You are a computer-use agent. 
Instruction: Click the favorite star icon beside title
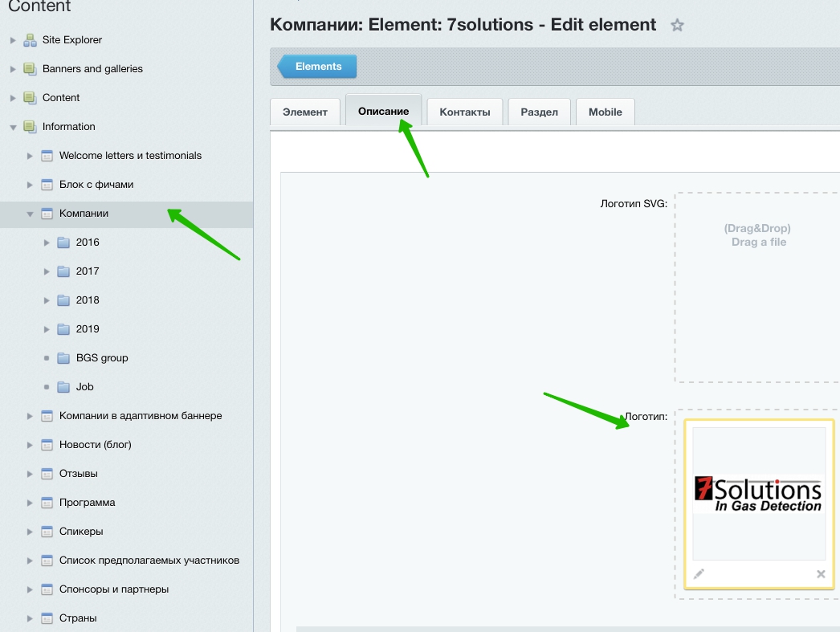[677, 26]
